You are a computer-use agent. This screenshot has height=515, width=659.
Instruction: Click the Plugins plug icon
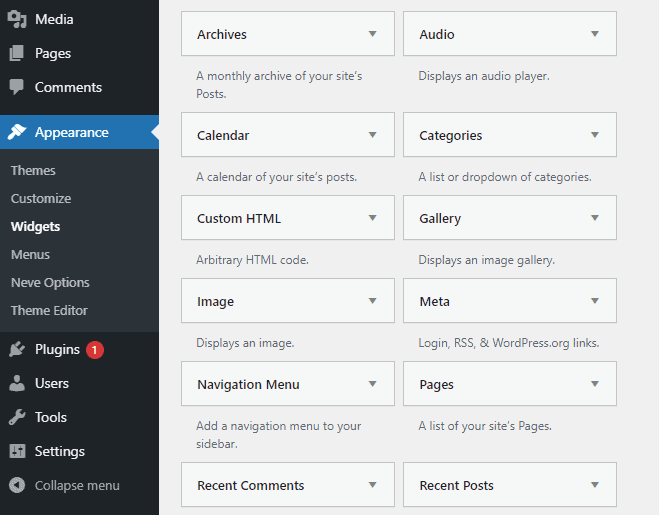pyautogui.click(x=17, y=349)
